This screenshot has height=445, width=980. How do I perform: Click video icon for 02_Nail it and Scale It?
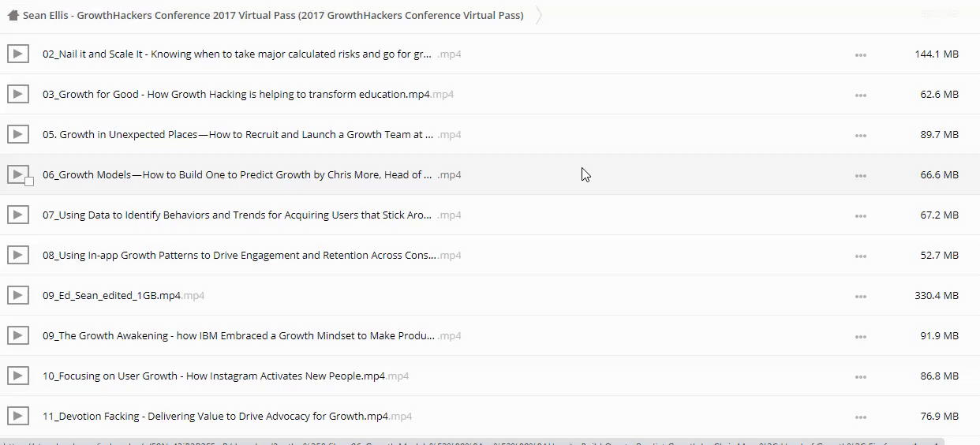coord(18,54)
